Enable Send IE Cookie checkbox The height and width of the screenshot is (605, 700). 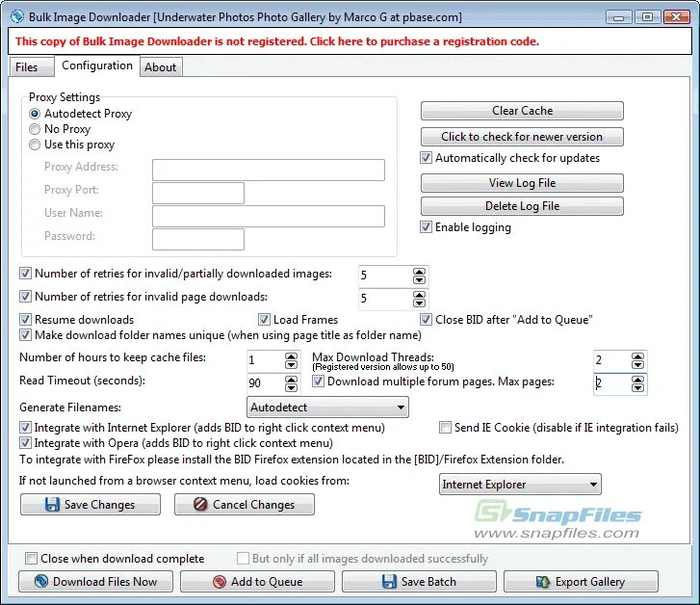(x=445, y=428)
